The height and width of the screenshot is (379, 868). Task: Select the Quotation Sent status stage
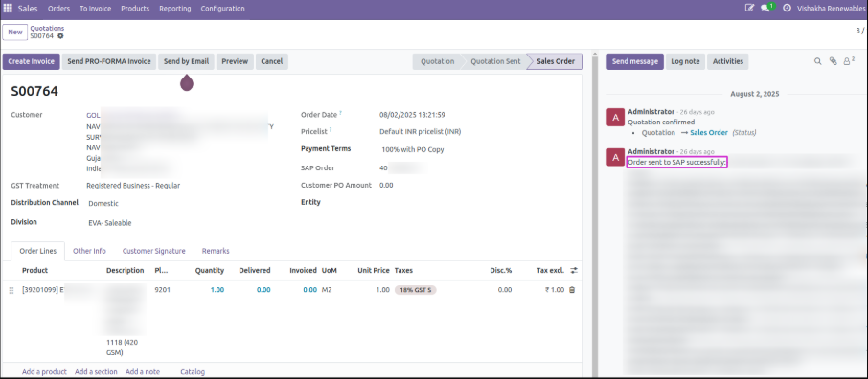(x=495, y=61)
